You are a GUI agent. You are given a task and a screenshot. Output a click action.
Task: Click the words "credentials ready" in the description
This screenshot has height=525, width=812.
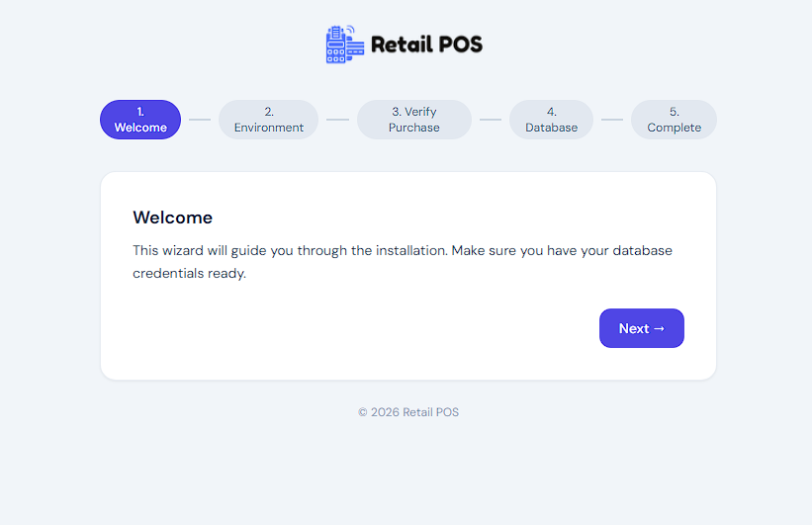pyautogui.click(x=189, y=274)
